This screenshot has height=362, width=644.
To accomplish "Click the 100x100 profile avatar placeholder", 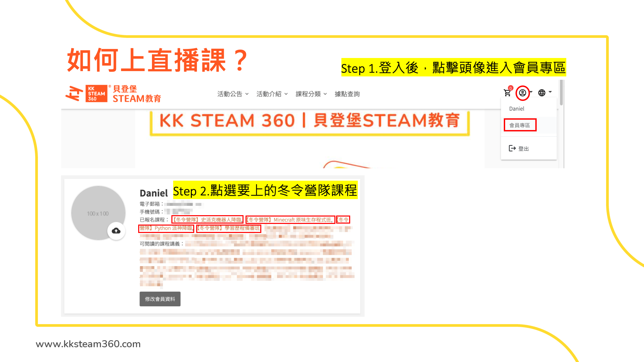I will pos(98,213).
